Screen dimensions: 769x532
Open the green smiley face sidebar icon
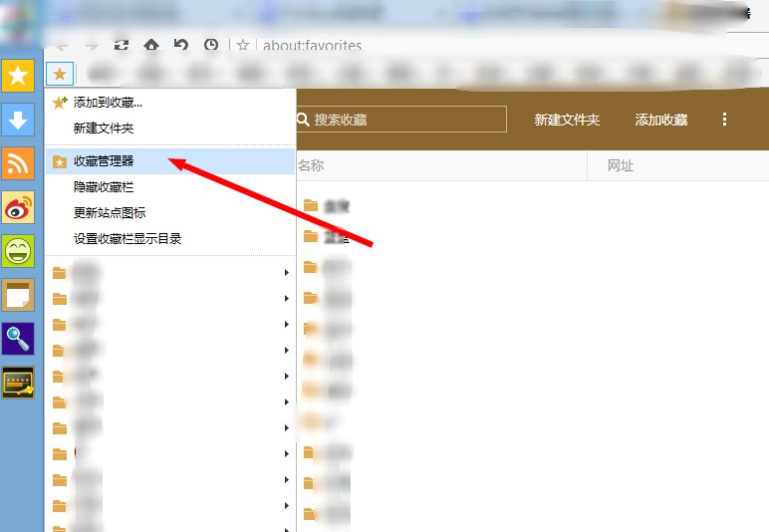(x=18, y=251)
